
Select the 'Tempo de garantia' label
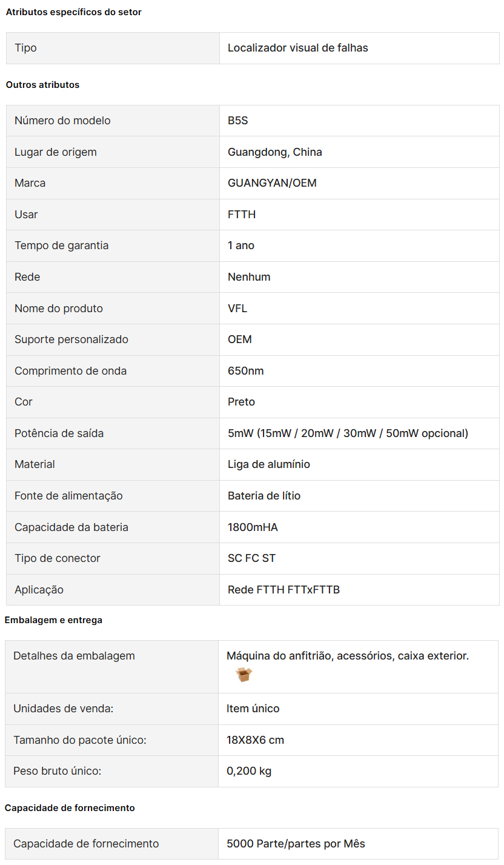click(62, 245)
